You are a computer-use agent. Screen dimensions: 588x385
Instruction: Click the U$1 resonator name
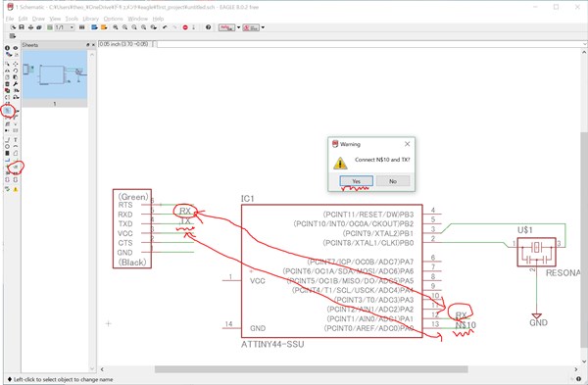[x=525, y=230]
